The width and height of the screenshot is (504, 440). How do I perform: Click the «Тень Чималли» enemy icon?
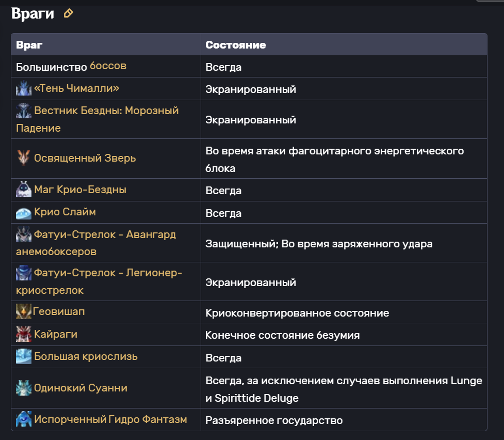[x=24, y=88]
